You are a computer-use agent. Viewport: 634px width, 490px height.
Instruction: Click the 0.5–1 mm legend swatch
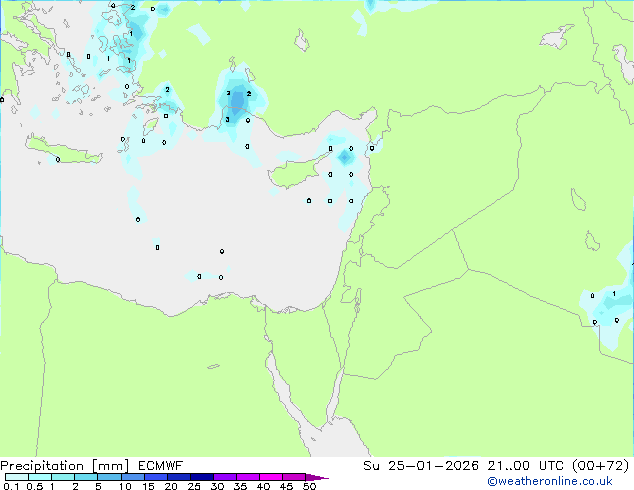click(40, 477)
